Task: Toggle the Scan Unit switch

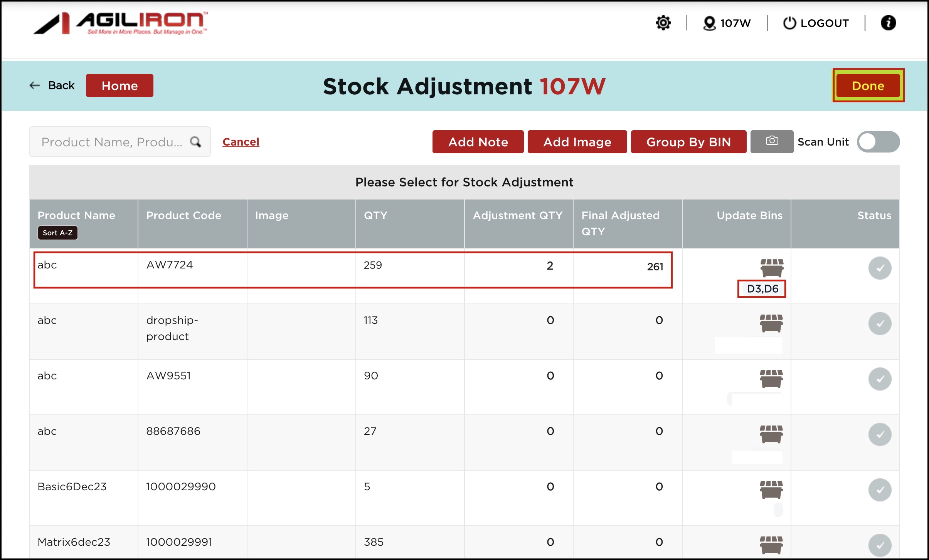Action: click(x=878, y=142)
